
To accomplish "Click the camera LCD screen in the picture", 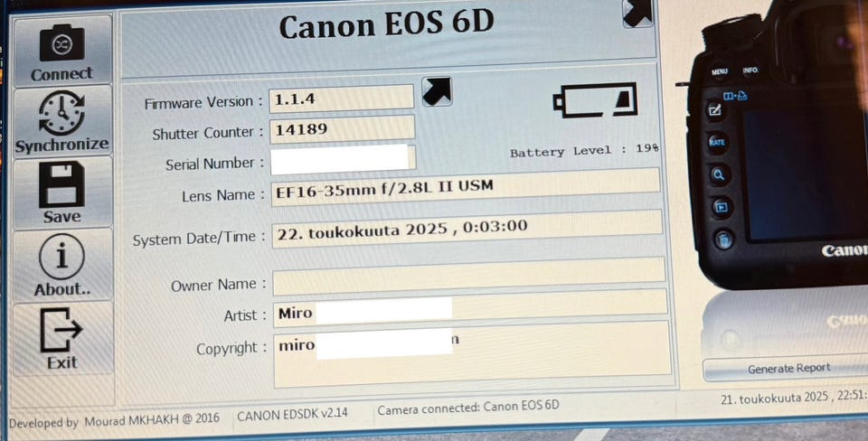I will [x=806, y=174].
